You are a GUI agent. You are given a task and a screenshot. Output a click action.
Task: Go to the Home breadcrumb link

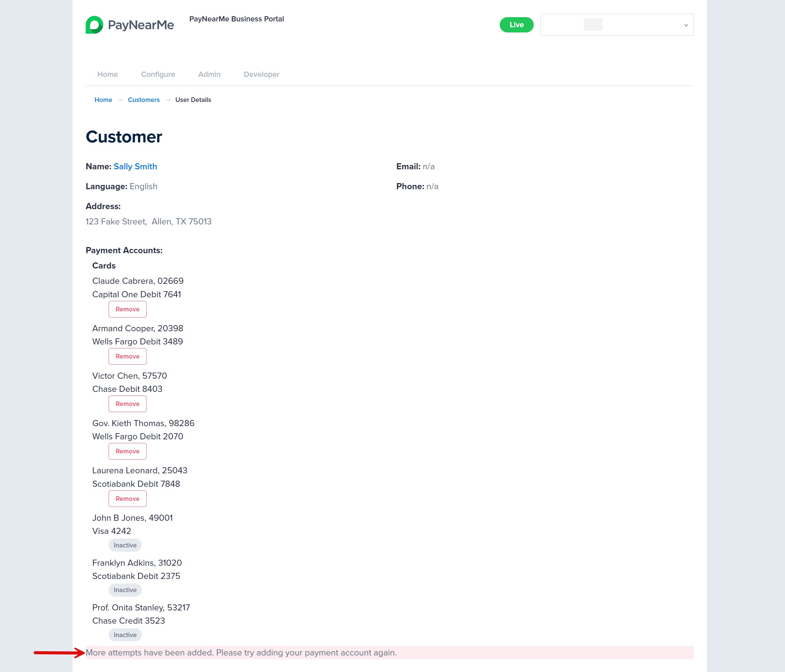(x=103, y=100)
